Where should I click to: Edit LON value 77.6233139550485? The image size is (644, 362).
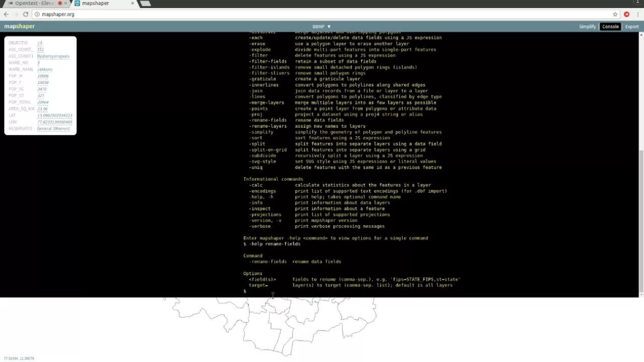pos(54,122)
